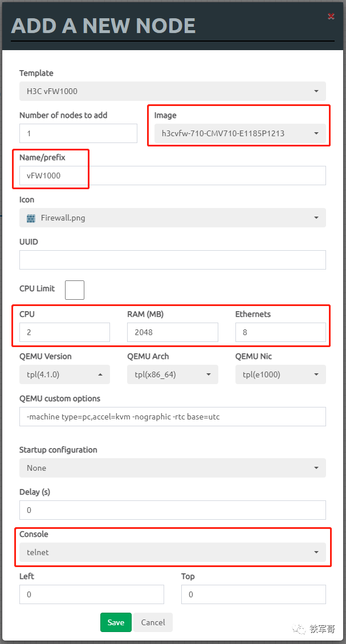Save the new node
This screenshot has width=346, height=644.
click(x=116, y=622)
